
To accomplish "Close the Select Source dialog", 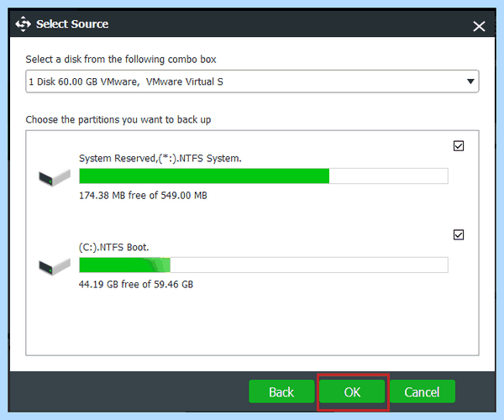I will click(x=479, y=26).
